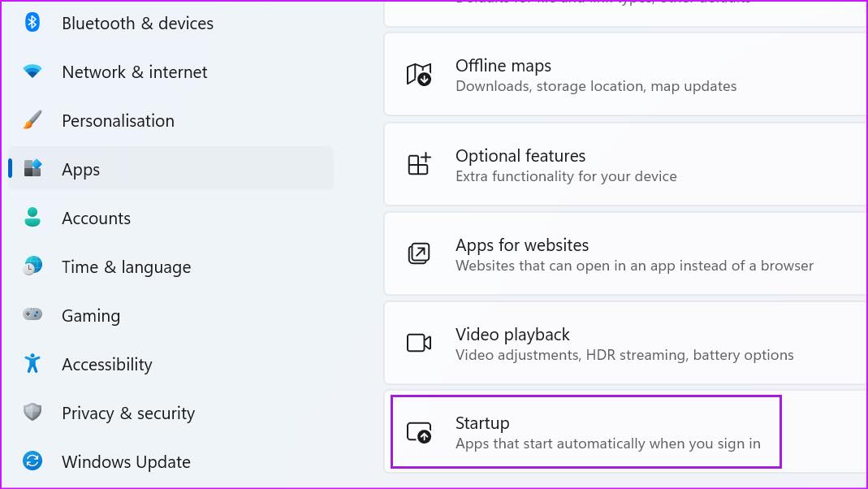868x489 pixels.
Task: Click the Accessibility figure icon
Action: 32,364
